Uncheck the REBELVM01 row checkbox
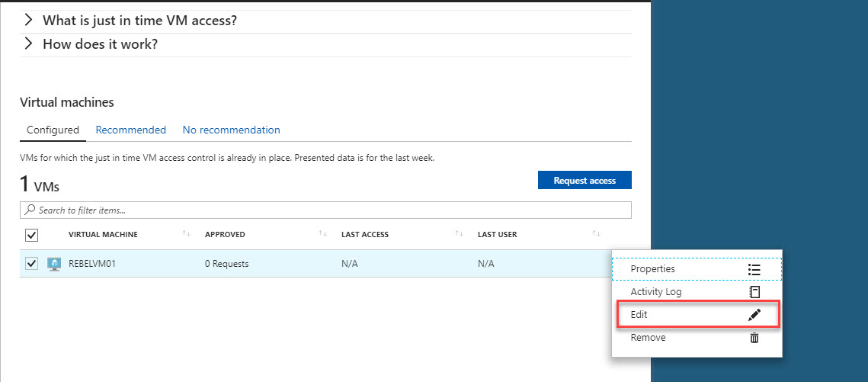Image resolution: width=868 pixels, height=382 pixels. pos(31,264)
